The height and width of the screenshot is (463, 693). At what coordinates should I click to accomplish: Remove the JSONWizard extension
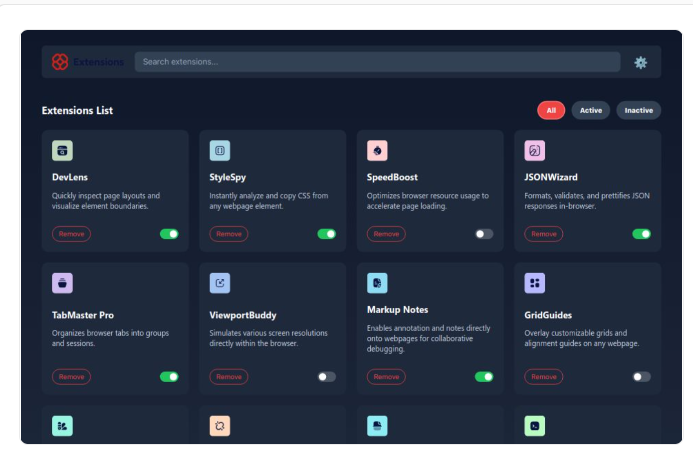pyautogui.click(x=544, y=234)
